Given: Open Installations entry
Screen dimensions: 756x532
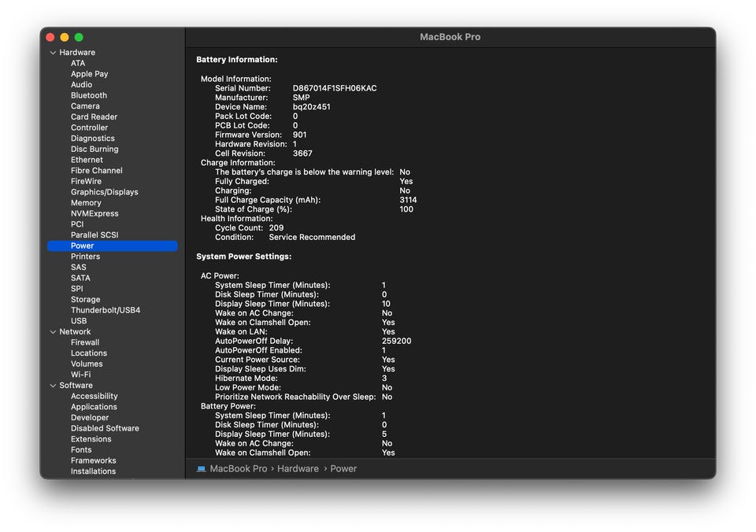Looking at the screenshot, I should coord(93,471).
